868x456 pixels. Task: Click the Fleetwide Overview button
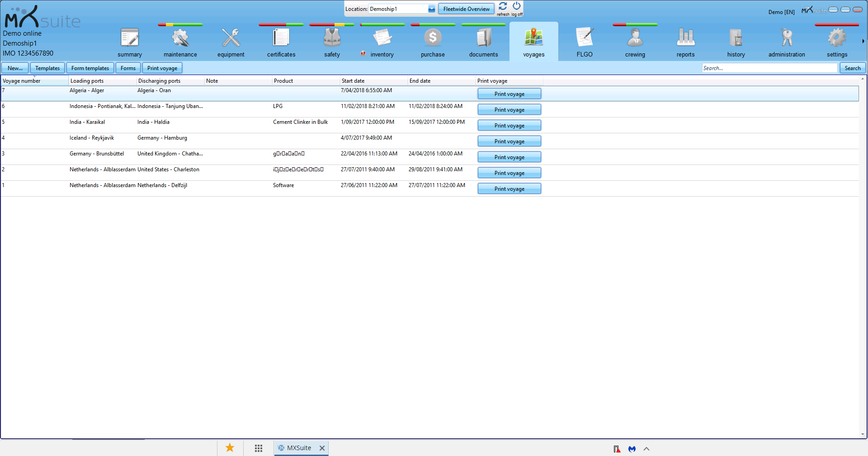[466, 9]
